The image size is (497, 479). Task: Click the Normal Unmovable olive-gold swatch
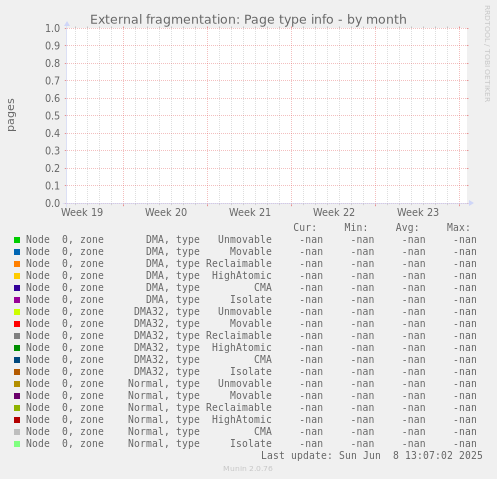coord(17,384)
